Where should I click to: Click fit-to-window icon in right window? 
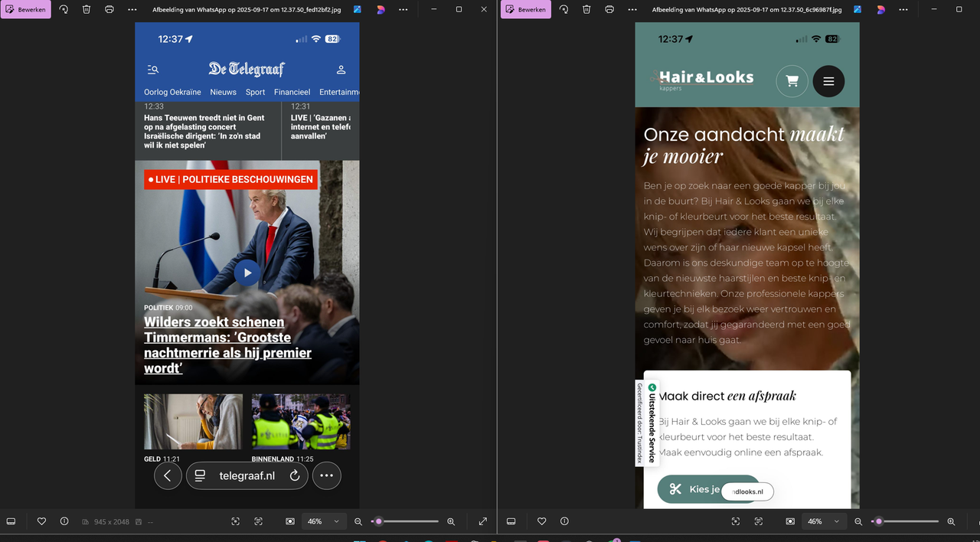click(790, 521)
